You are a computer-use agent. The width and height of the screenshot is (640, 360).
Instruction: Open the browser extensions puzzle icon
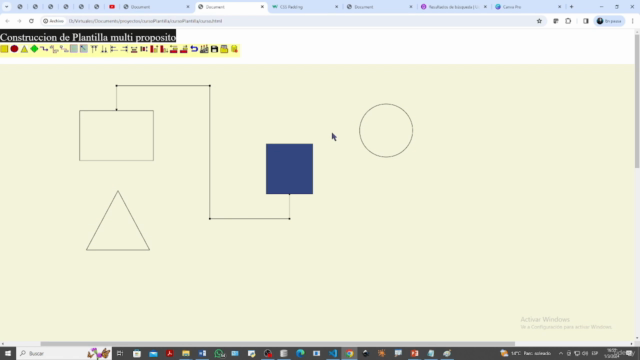568,21
